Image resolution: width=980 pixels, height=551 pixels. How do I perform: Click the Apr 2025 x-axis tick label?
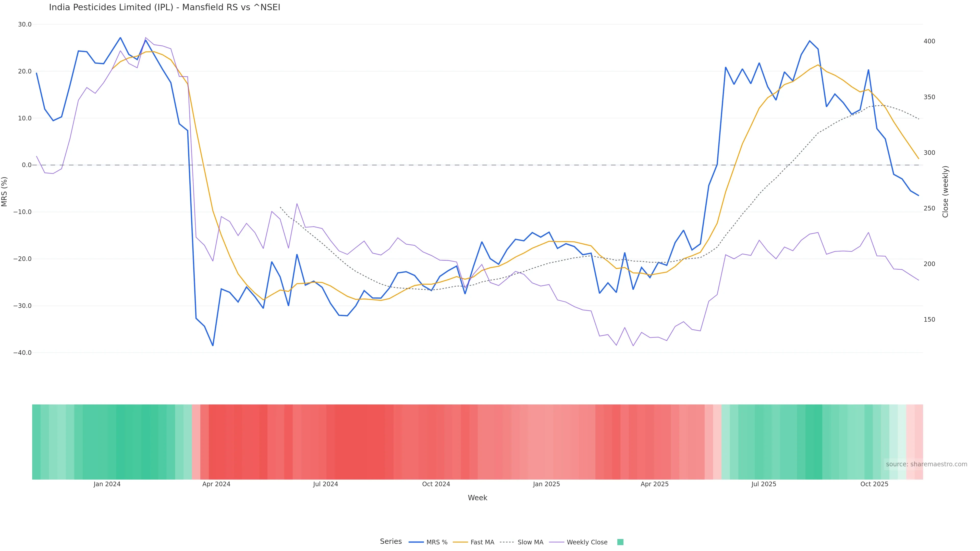click(x=654, y=484)
